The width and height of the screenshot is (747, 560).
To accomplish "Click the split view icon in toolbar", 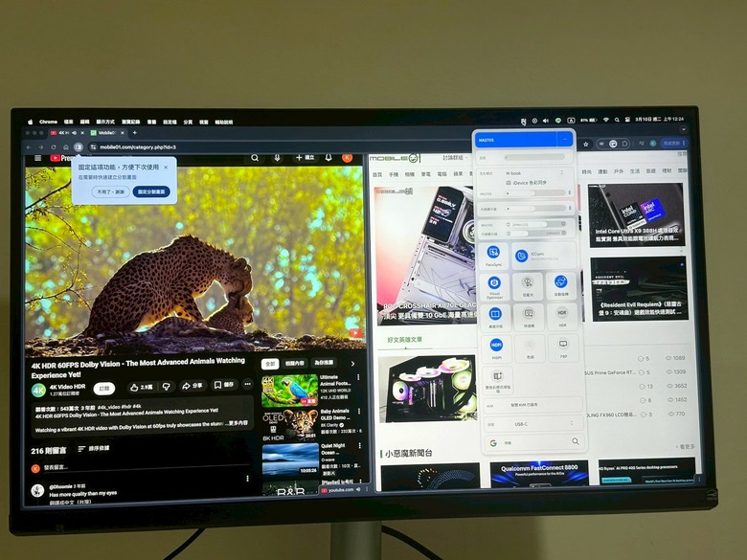I will point(79,147).
